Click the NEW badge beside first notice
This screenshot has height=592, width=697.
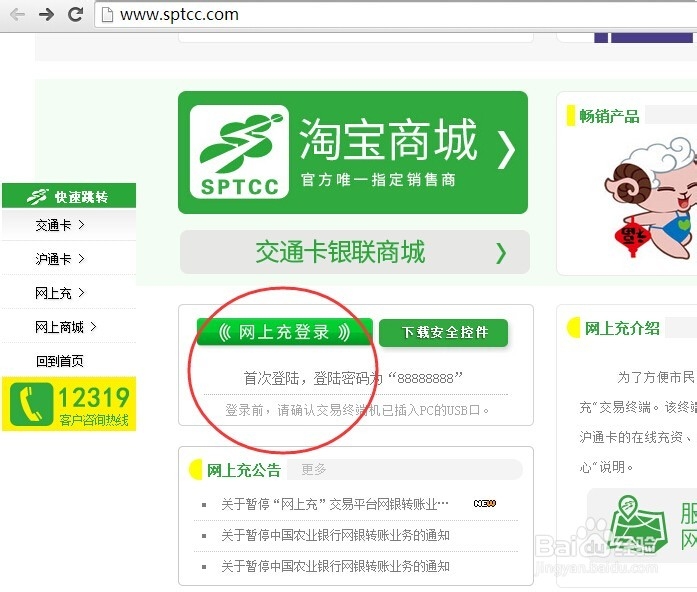(485, 504)
